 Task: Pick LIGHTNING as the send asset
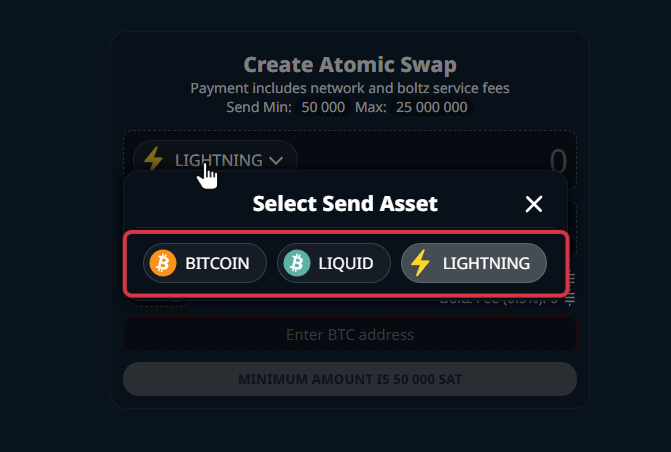pyautogui.click(x=474, y=263)
